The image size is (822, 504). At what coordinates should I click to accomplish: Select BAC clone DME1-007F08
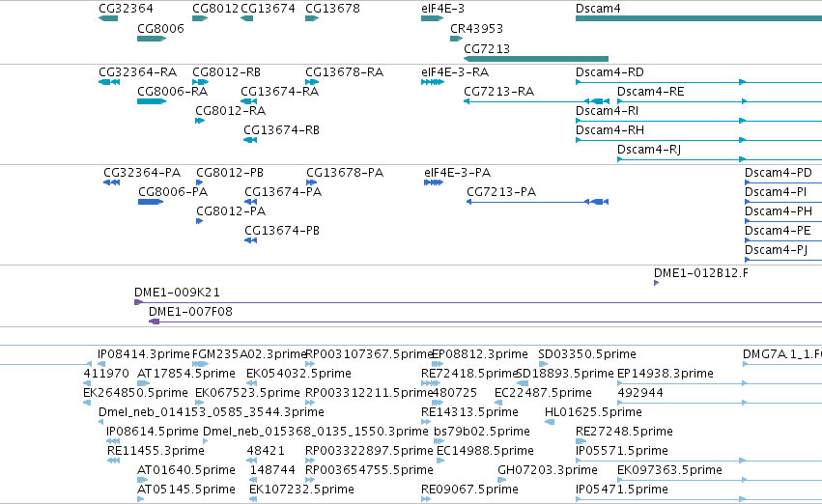tap(190, 312)
